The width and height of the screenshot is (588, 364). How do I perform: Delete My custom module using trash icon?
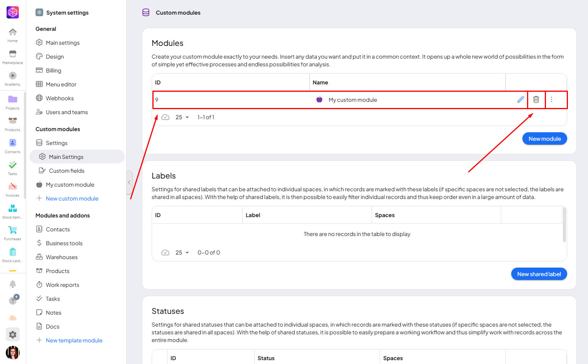point(536,99)
